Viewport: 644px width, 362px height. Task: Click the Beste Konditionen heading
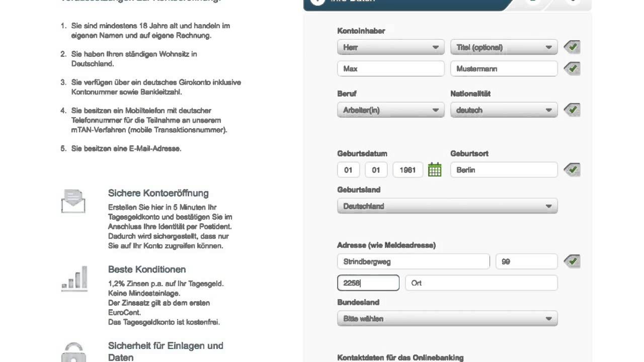point(147,269)
